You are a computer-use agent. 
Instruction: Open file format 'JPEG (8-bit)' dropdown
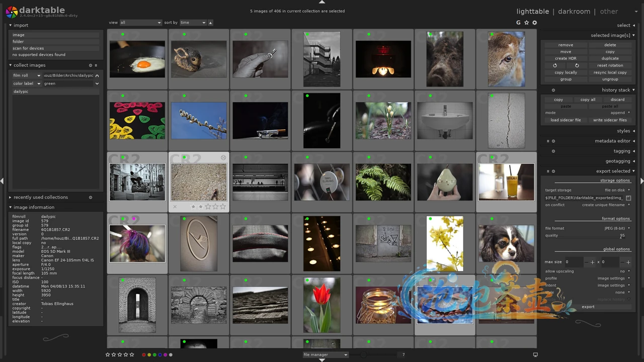click(617, 228)
